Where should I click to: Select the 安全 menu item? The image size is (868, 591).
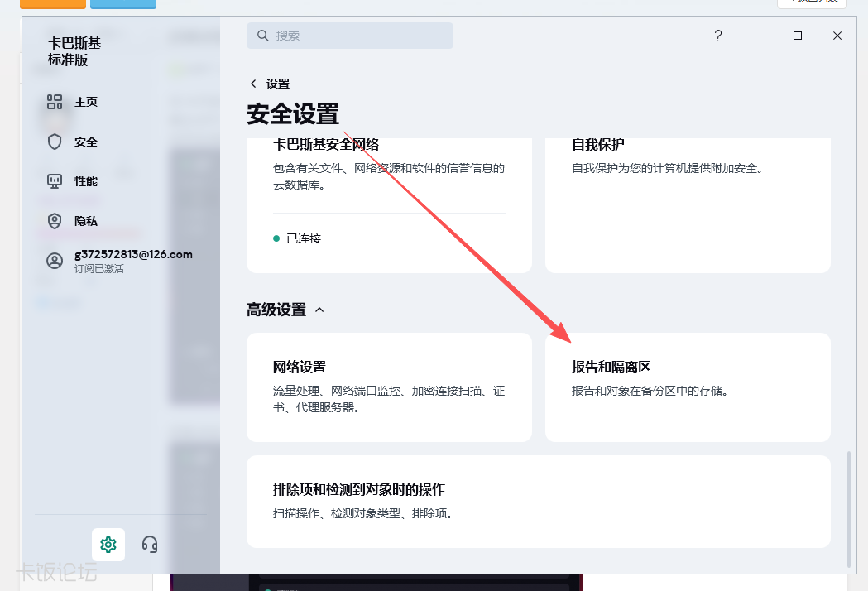86,142
